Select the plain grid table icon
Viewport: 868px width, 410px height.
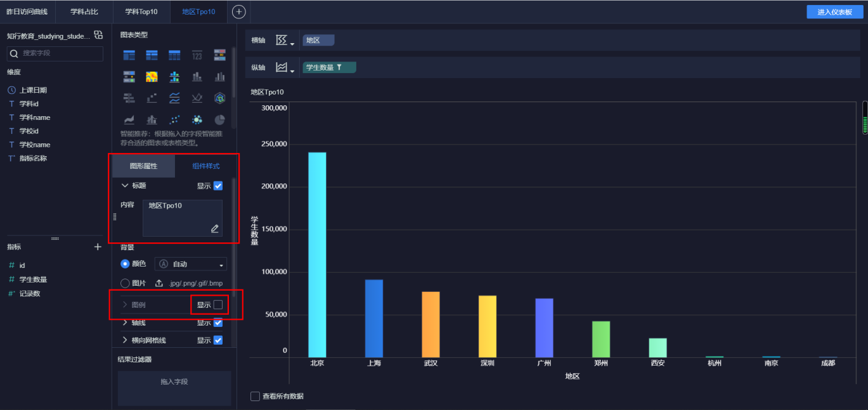coord(174,55)
